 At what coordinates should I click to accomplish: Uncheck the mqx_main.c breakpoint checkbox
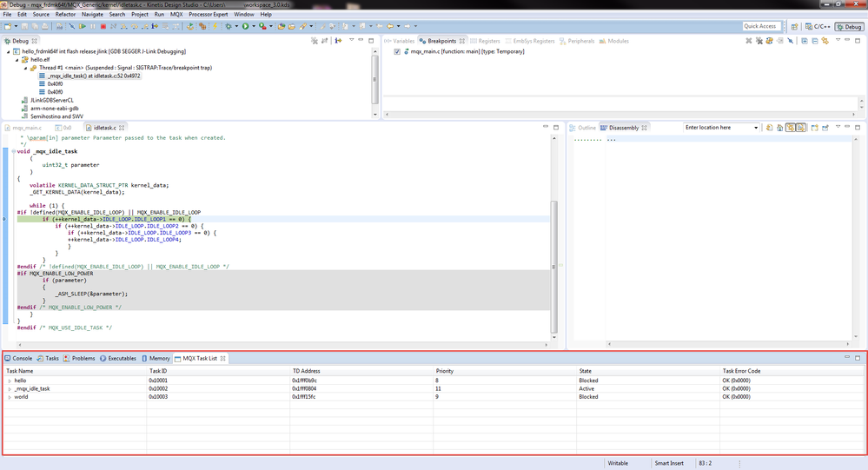(397, 51)
